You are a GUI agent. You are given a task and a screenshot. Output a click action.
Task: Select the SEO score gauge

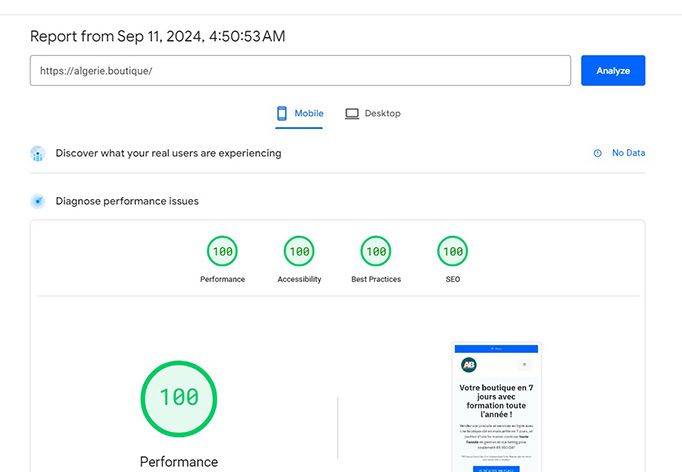(452, 251)
